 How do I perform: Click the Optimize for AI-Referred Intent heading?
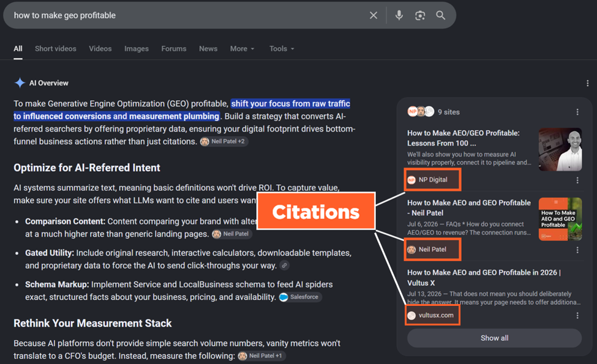(87, 168)
